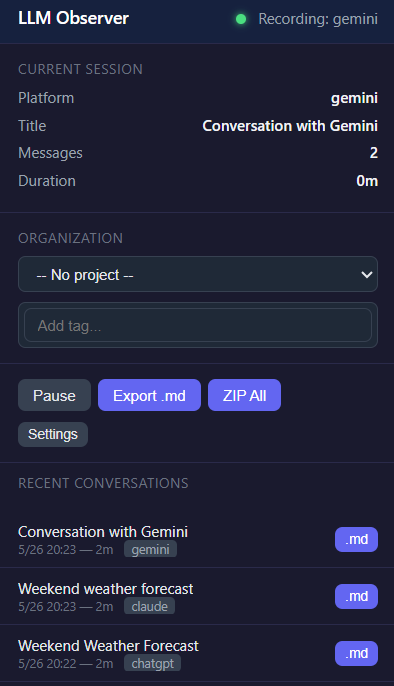Click the gemini platform tag
The width and height of the screenshot is (394, 686).
150,549
